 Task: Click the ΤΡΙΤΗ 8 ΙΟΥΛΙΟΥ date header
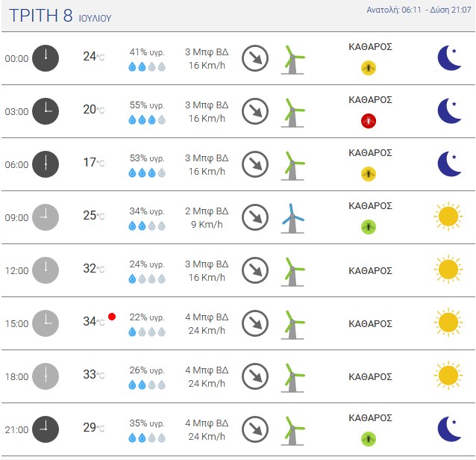click(x=60, y=16)
